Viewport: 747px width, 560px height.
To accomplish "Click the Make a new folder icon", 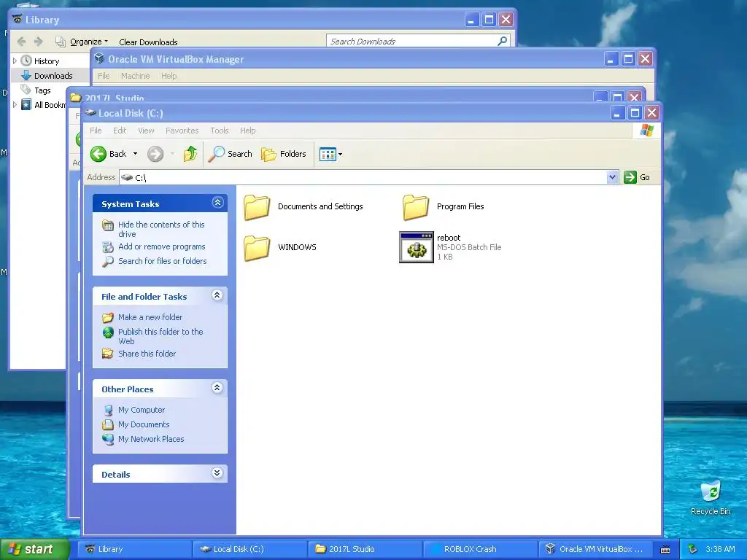I will (108, 317).
